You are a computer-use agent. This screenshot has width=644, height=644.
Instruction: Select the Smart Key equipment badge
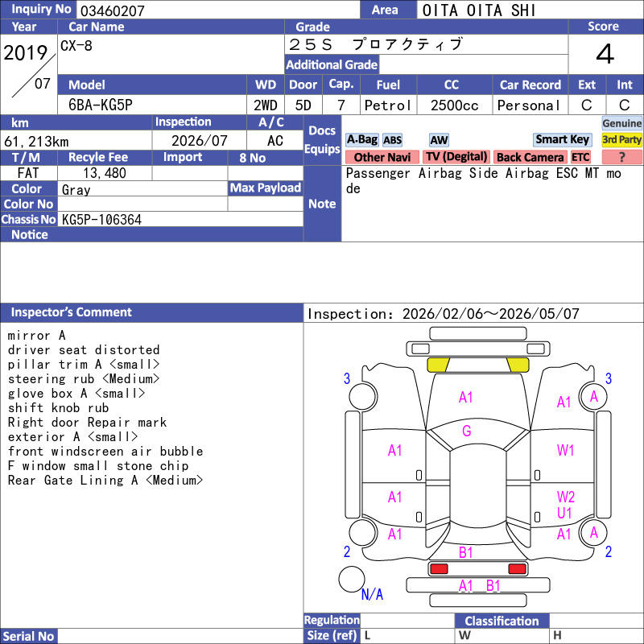pos(562,139)
